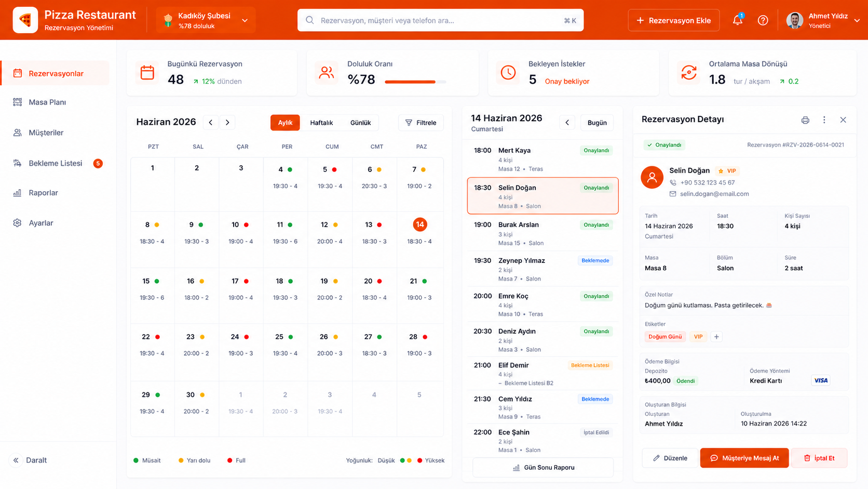Image resolution: width=868 pixels, height=489 pixels.
Task: Go to previous month in calendar
Action: click(210, 123)
